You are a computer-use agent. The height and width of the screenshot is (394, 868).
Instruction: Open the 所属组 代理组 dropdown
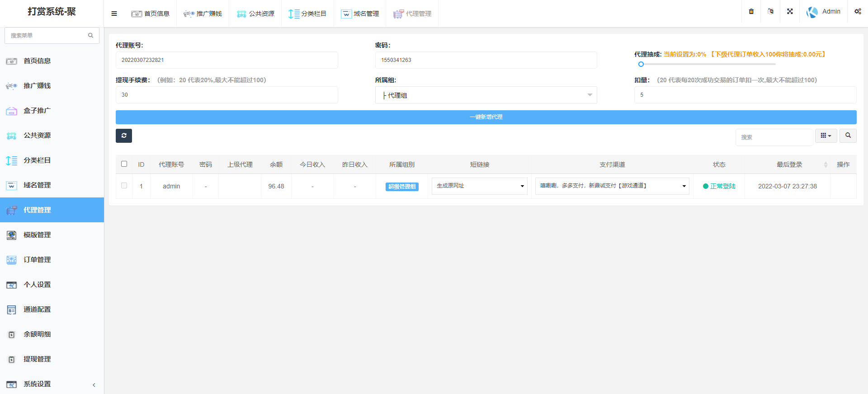coord(486,95)
